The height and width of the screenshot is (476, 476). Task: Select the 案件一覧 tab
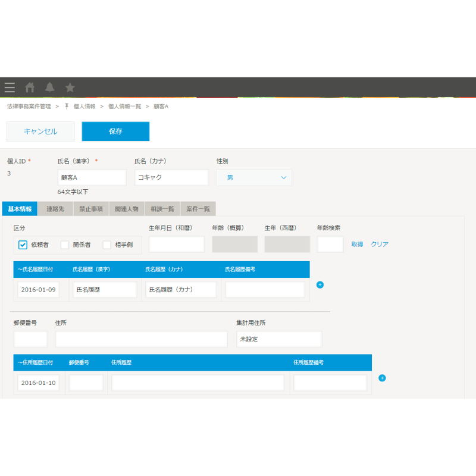click(198, 209)
